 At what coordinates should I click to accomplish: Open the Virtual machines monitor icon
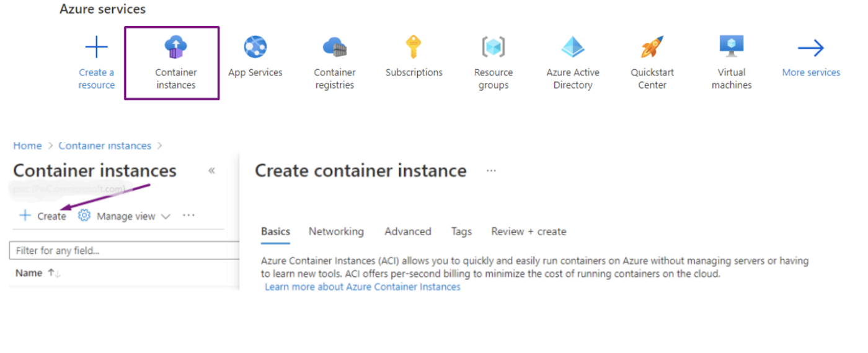click(732, 47)
